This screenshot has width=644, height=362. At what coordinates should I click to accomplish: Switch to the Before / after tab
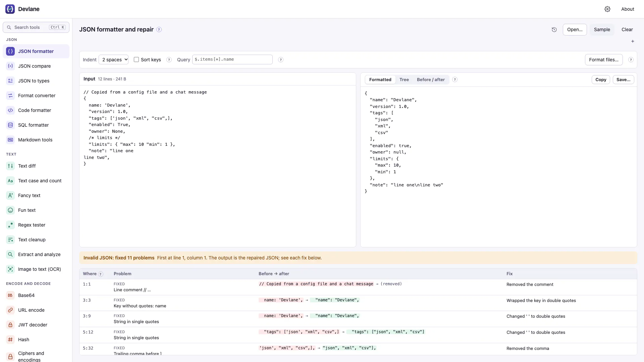[x=431, y=79]
